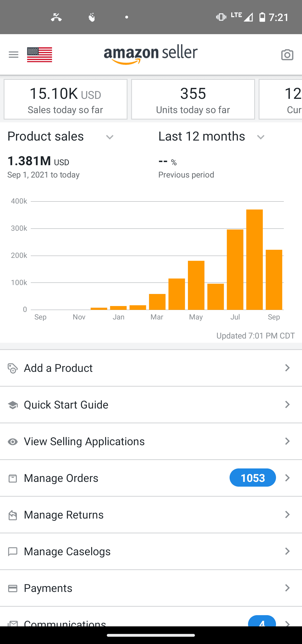The height and width of the screenshot is (644, 302).
Task: Tap the amazon seller logo
Action: click(151, 55)
